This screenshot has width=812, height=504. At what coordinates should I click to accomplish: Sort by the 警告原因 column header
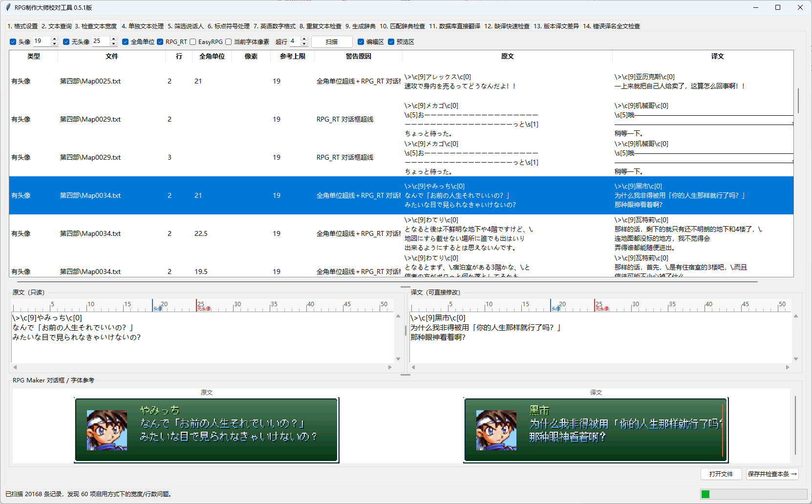click(x=358, y=57)
